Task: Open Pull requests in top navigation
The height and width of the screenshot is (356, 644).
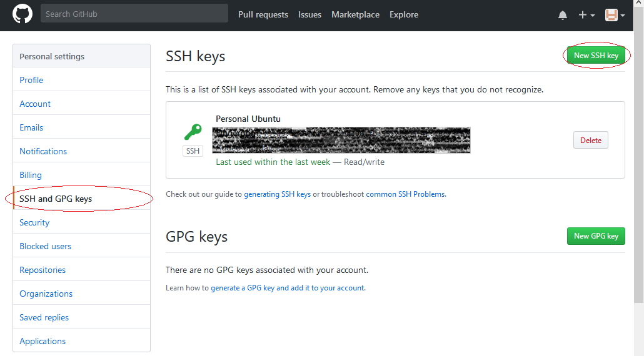Action: 263,14
